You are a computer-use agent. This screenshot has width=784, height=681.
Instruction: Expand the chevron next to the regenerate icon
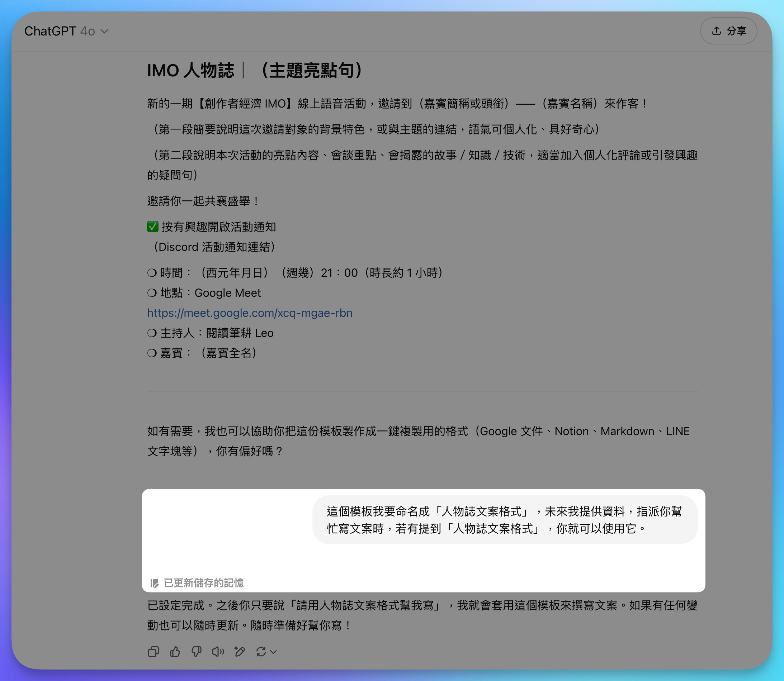pyautogui.click(x=273, y=652)
